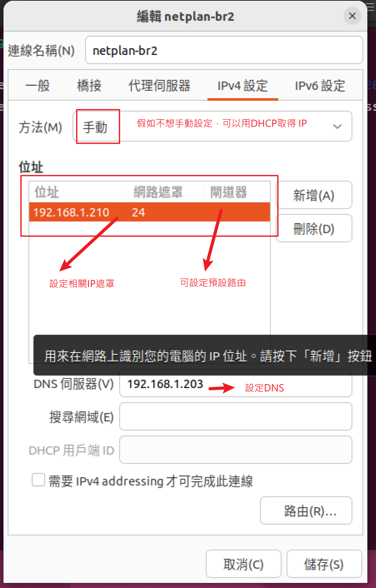
Task: Open the IPv6 設定 tab
Action: pyautogui.click(x=320, y=86)
